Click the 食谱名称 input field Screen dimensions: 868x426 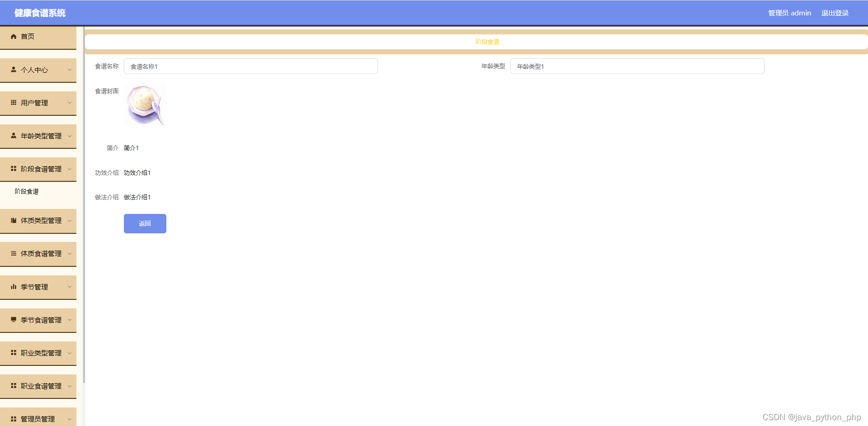point(251,66)
